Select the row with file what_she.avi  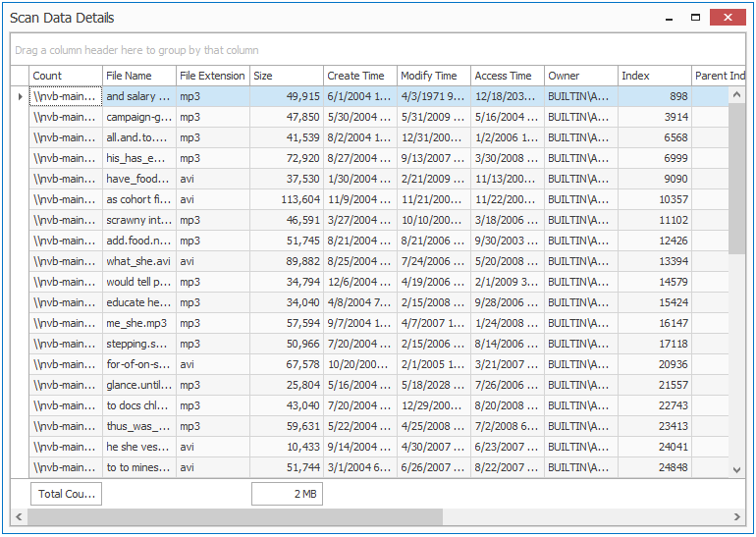click(378, 261)
